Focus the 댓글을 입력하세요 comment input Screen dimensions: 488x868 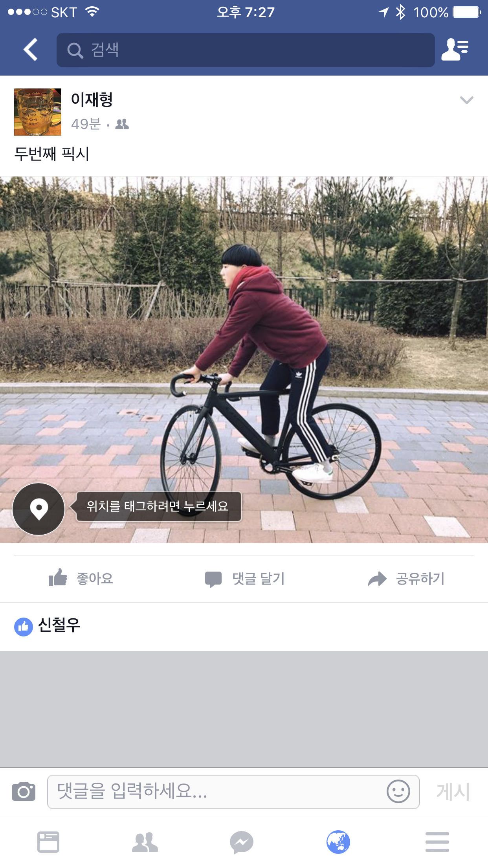click(x=233, y=792)
